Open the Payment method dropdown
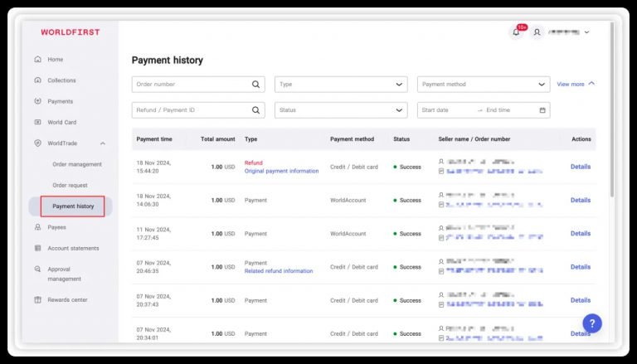The width and height of the screenshot is (637, 364). click(484, 85)
